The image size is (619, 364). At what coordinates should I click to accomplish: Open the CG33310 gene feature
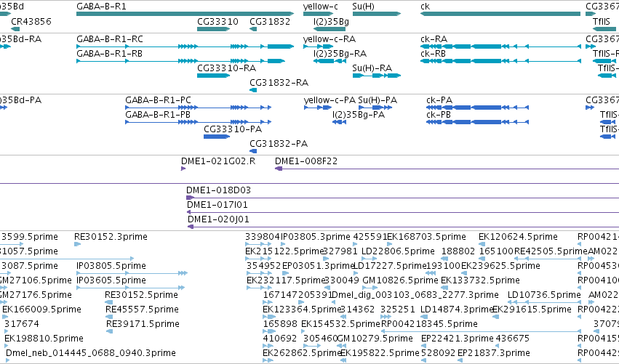pos(214,29)
